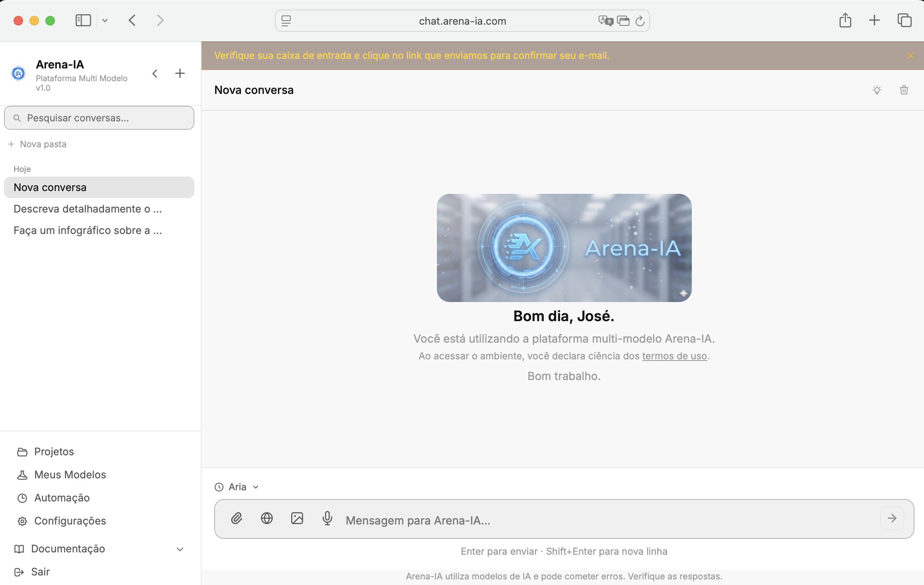Open Projetos in the sidebar

(45, 452)
